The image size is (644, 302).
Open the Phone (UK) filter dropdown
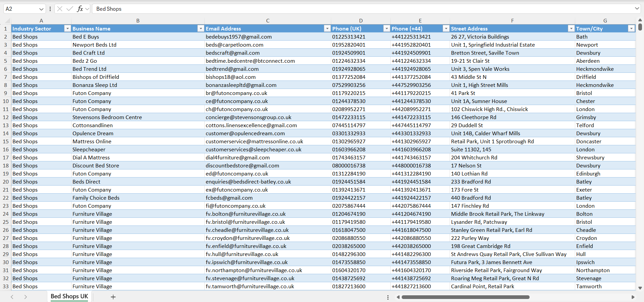tap(387, 29)
